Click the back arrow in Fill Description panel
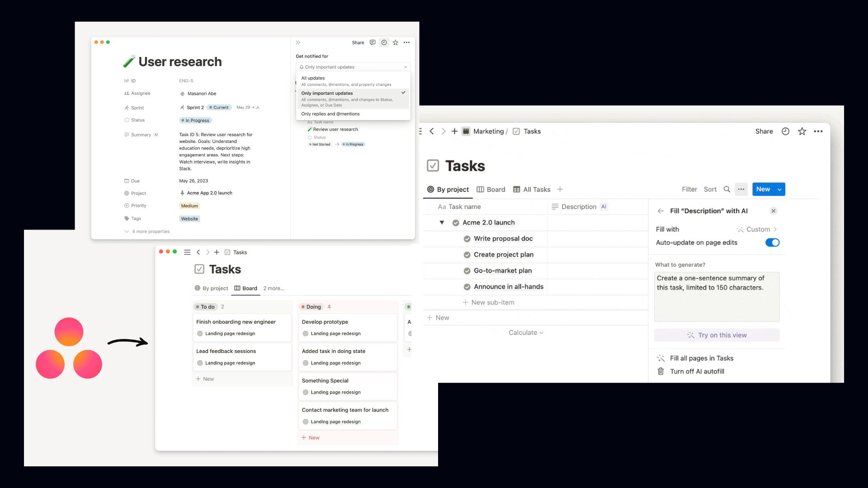 (x=661, y=211)
